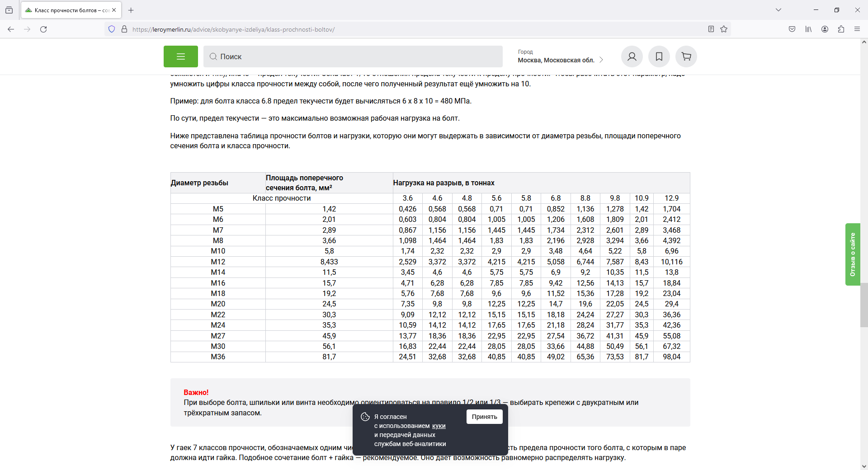This screenshot has width=868, height=470.
Task: Open a new browser tab
Action: [x=131, y=10]
